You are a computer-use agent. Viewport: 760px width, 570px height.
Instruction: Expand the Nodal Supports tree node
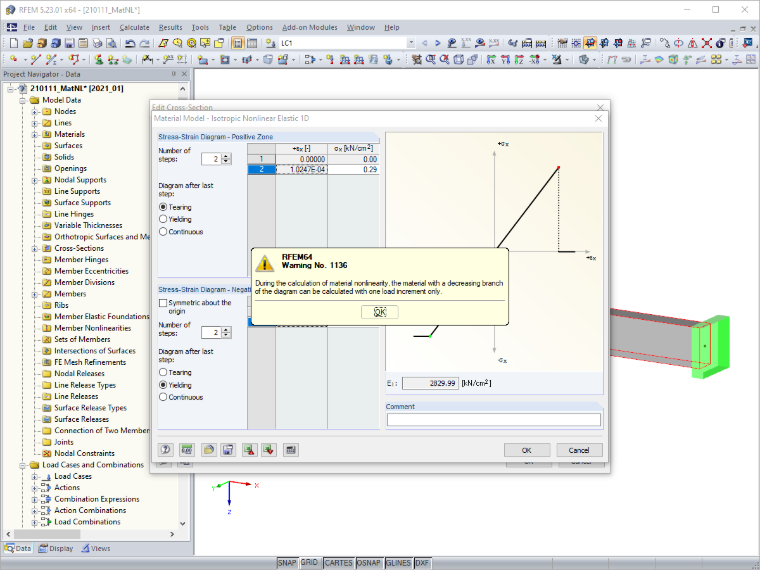[34, 180]
